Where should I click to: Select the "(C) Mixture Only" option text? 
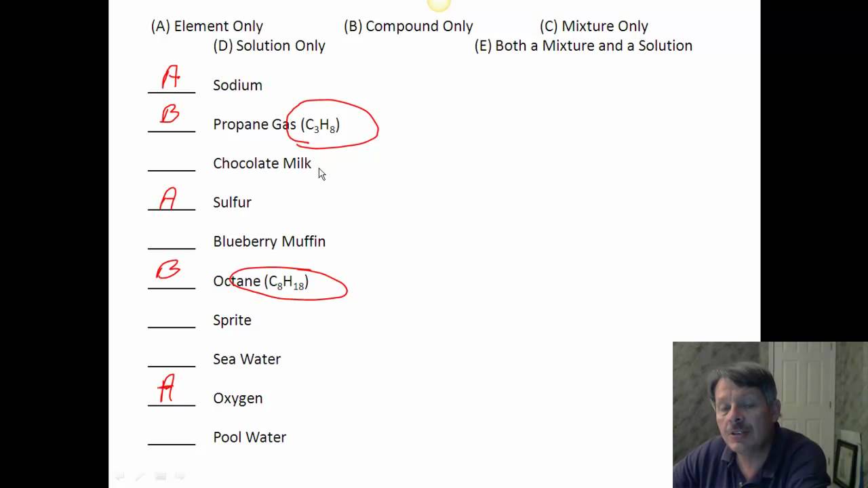[x=594, y=26]
